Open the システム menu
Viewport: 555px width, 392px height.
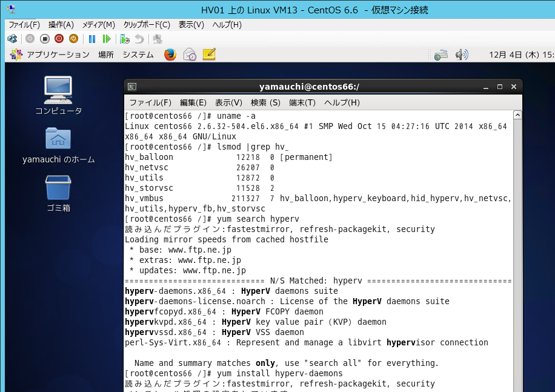(138, 55)
